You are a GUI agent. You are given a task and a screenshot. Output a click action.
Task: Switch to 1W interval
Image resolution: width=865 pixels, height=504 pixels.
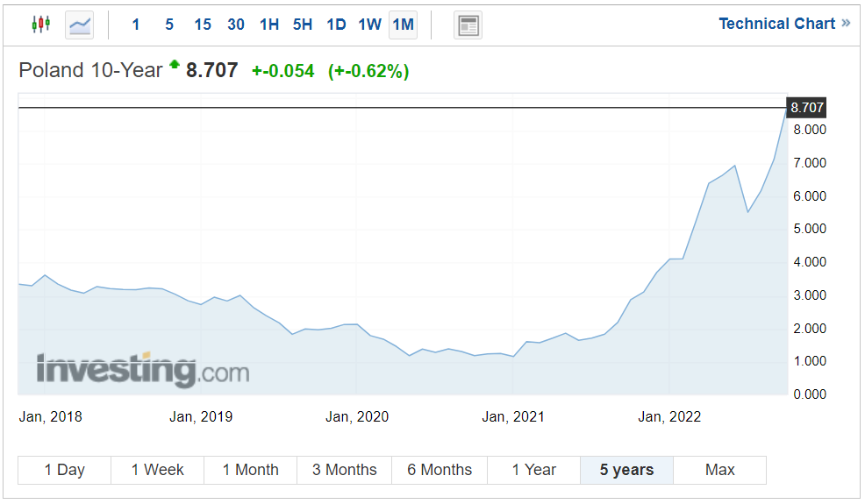click(x=369, y=25)
